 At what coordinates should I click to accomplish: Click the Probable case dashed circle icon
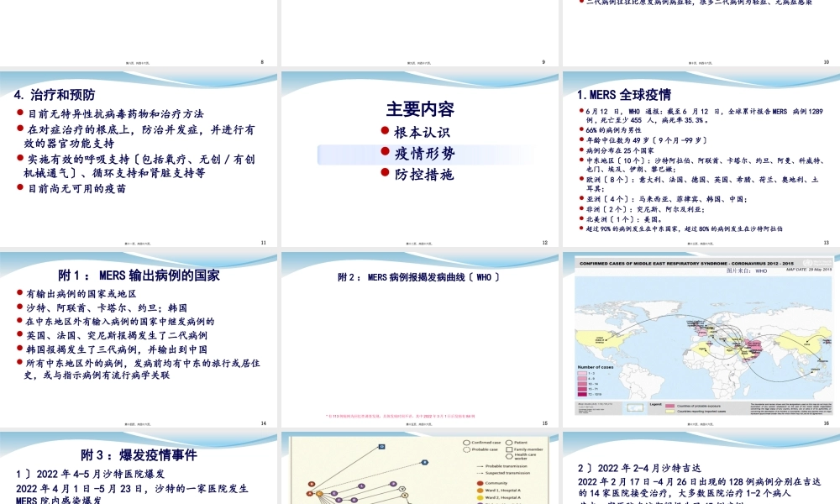(466, 449)
